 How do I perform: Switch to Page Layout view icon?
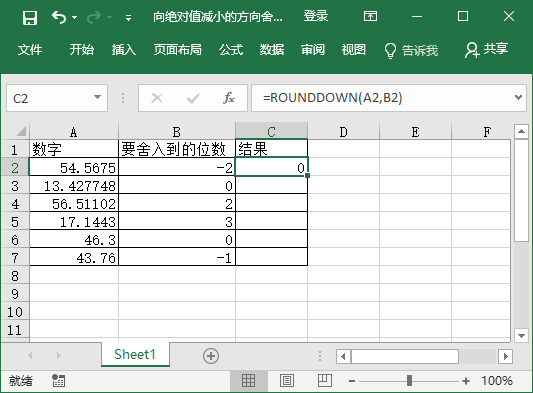[x=287, y=381]
